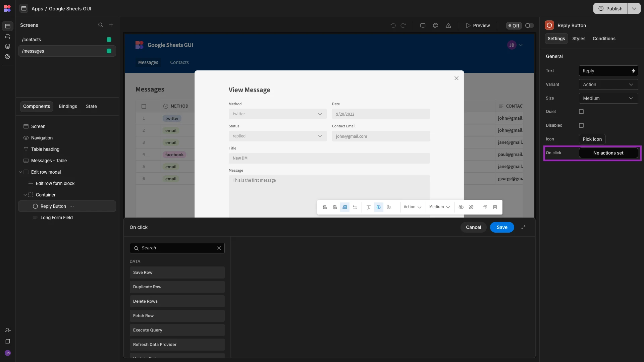Click the Preview button

(x=478, y=25)
